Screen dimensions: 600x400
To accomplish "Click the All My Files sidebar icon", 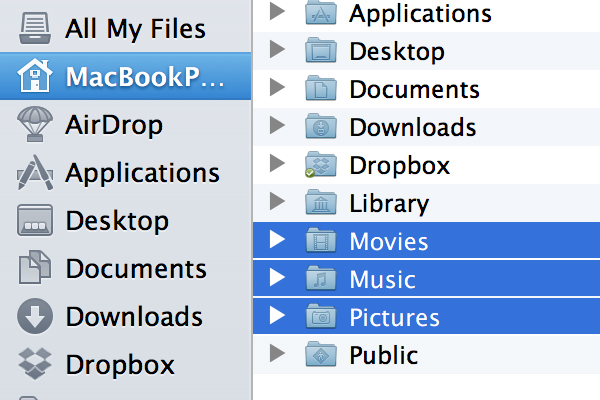I will click(x=35, y=28).
